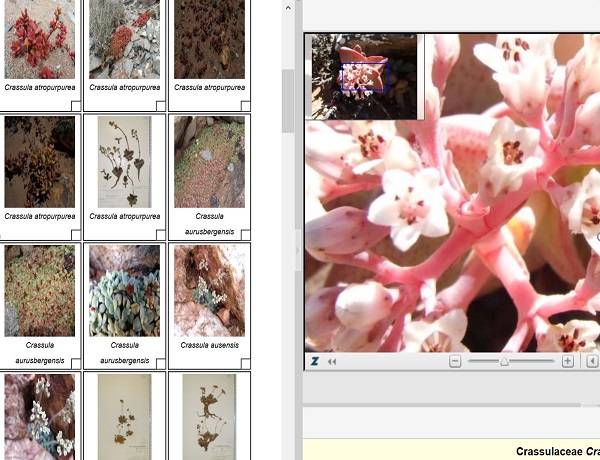
Task: Click the navigator overview image in viewer
Action: (x=364, y=77)
